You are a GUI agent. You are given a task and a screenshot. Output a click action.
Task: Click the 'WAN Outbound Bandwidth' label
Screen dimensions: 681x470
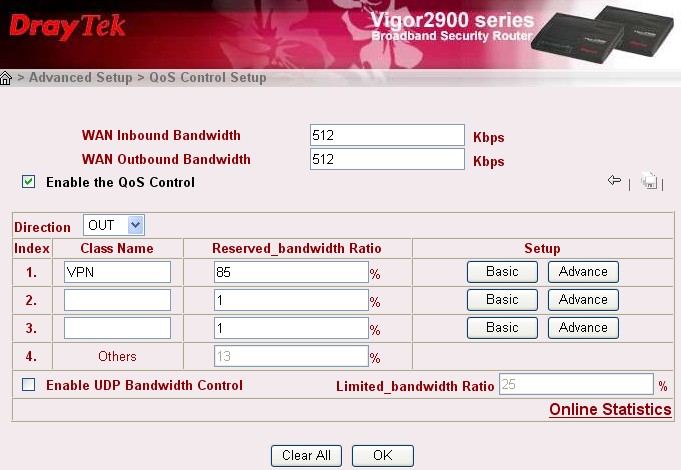click(166, 159)
